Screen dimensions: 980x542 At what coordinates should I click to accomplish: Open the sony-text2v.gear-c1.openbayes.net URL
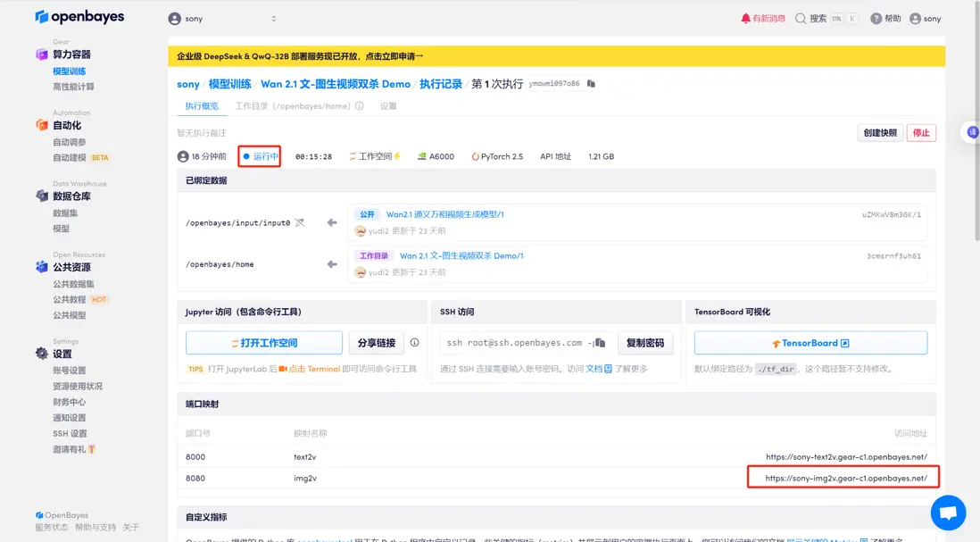846,457
